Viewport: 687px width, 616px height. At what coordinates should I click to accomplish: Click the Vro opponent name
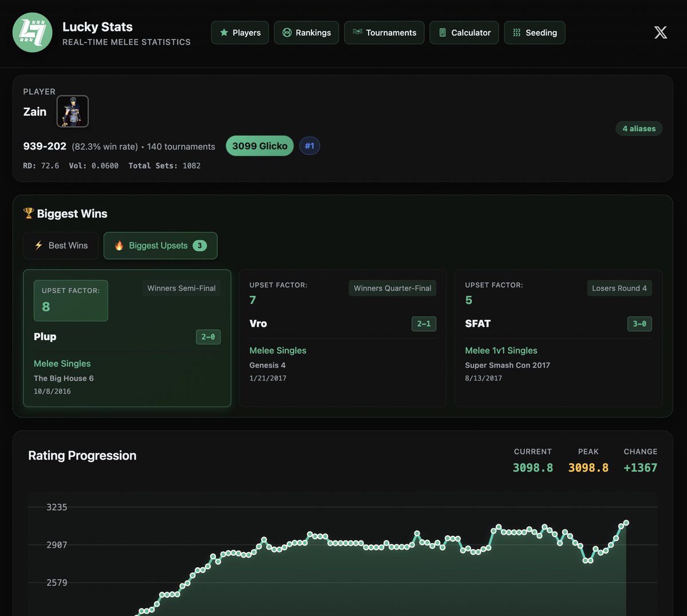258,323
